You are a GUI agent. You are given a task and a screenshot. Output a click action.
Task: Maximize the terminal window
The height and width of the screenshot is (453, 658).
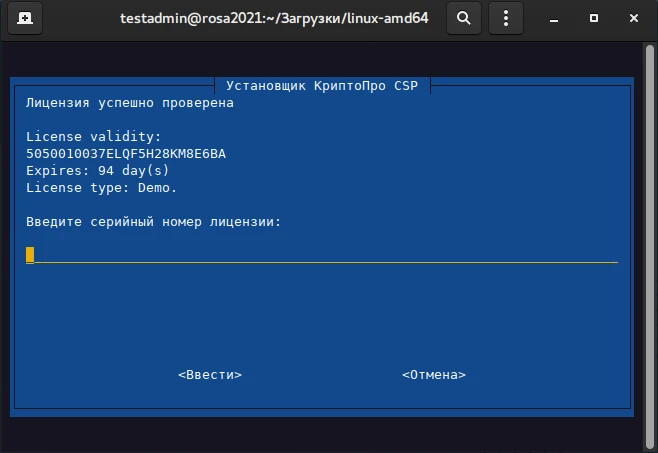(x=594, y=18)
